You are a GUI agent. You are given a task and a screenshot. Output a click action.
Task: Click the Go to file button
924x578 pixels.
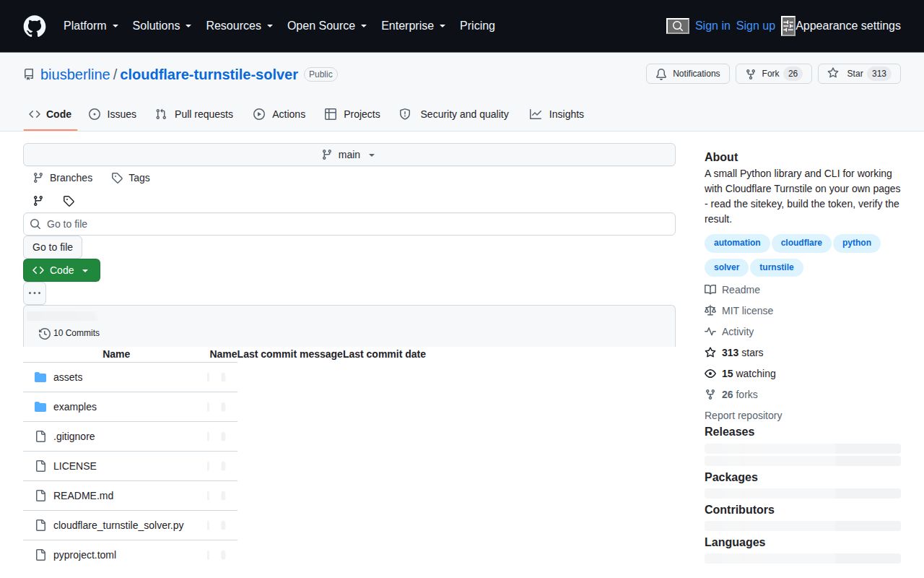(x=53, y=247)
